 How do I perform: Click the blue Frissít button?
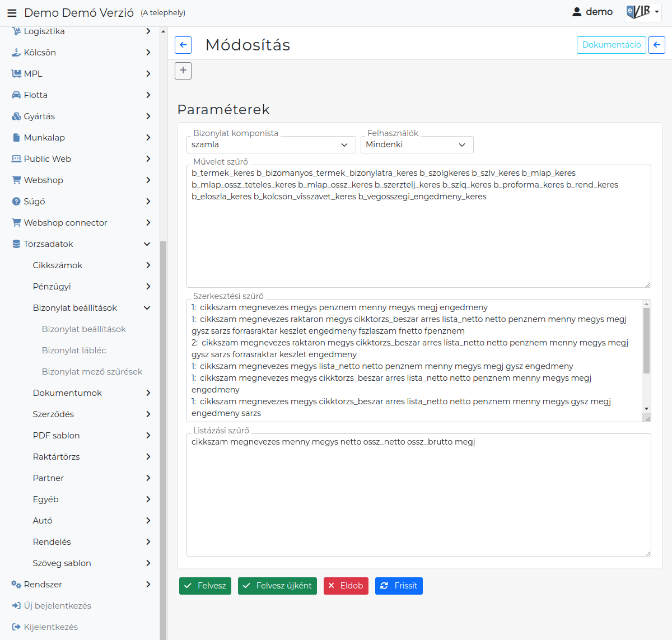tap(399, 586)
